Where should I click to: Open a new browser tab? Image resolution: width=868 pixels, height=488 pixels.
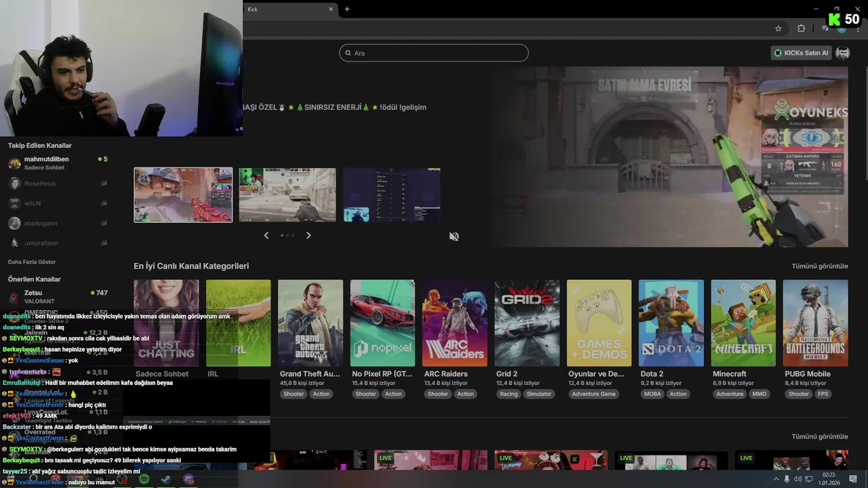(347, 9)
